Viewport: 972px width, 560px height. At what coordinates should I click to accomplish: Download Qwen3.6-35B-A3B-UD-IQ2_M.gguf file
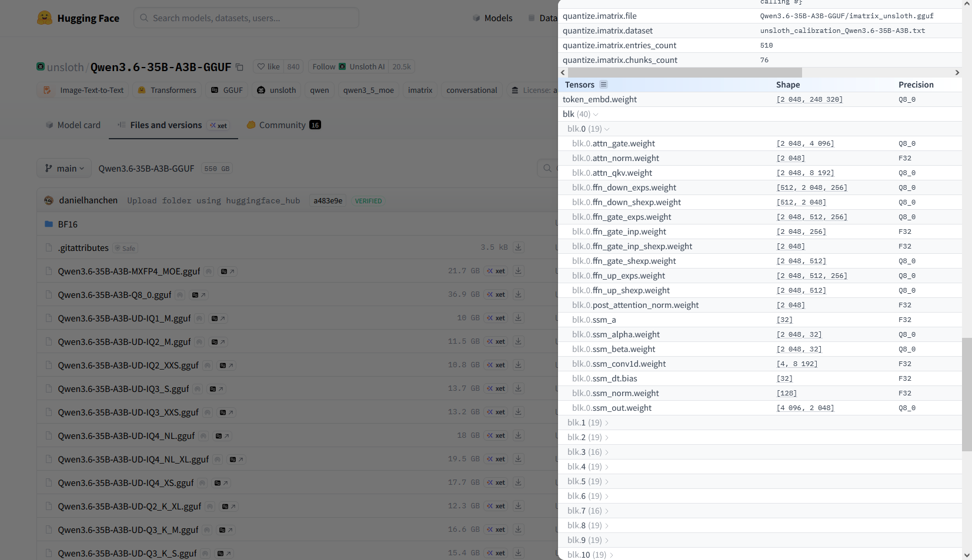518,341
